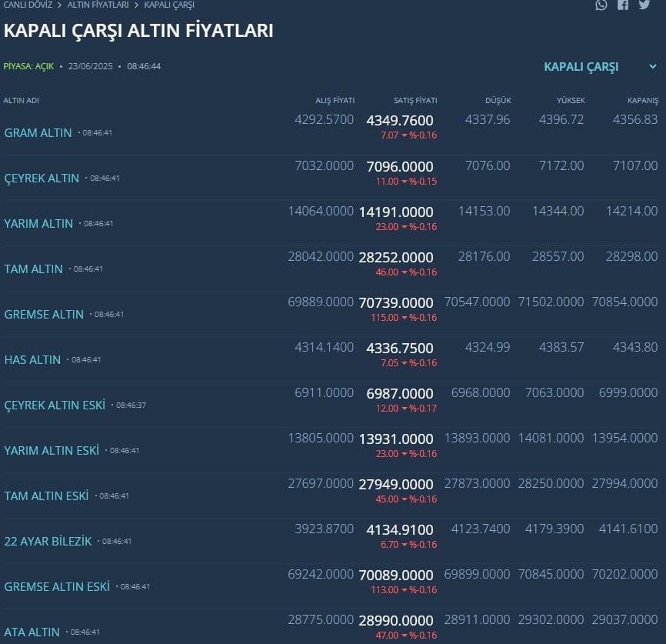Image resolution: width=666 pixels, height=644 pixels.
Task: Select bilezik sell price 4134.9100
Action: [400, 530]
